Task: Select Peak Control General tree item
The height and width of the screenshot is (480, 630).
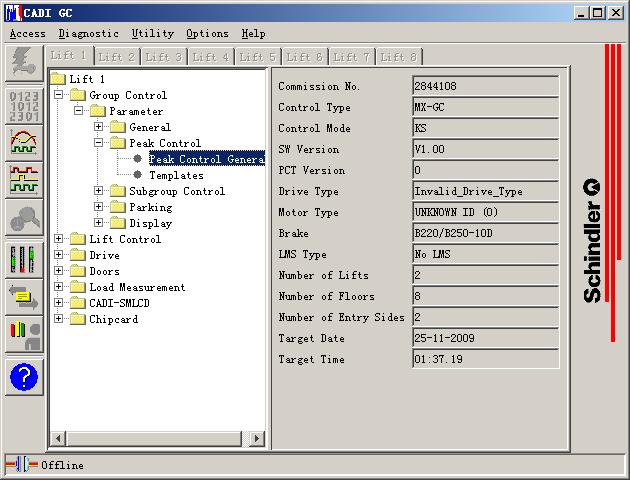Action: click(207, 159)
